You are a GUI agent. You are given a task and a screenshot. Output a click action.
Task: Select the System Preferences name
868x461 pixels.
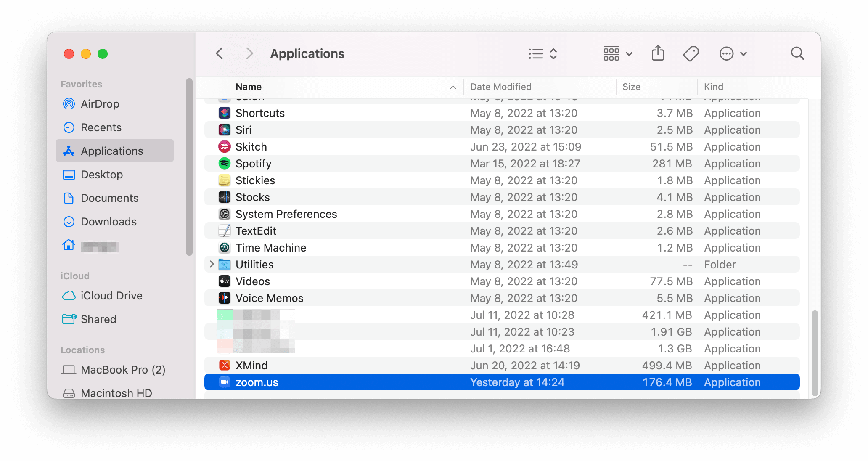(286, 214)
